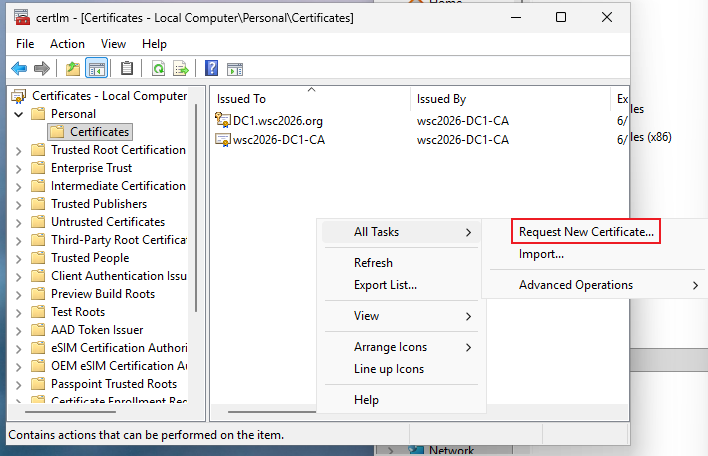Open the blue Help question-mark icon

tap(211, 69)
